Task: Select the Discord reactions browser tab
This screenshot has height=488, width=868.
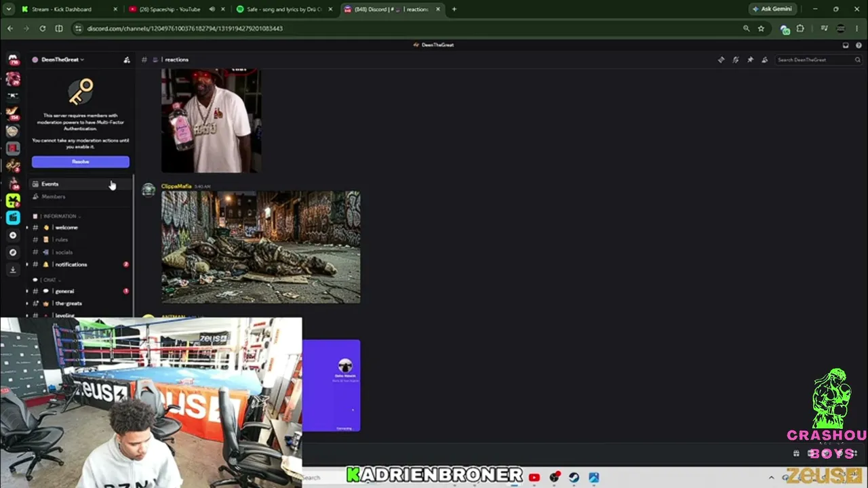Action: coord(392,9)
